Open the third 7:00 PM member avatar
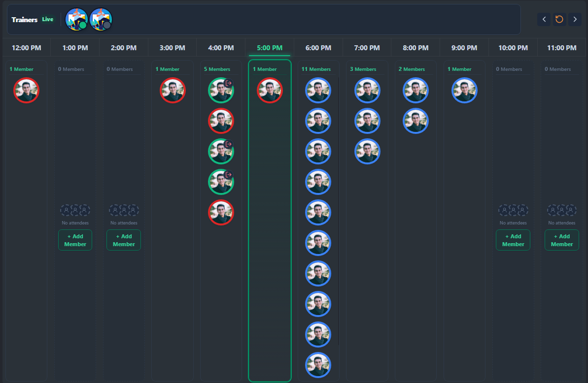The height and width of the screenshot is (383, 588). (367, 151)
